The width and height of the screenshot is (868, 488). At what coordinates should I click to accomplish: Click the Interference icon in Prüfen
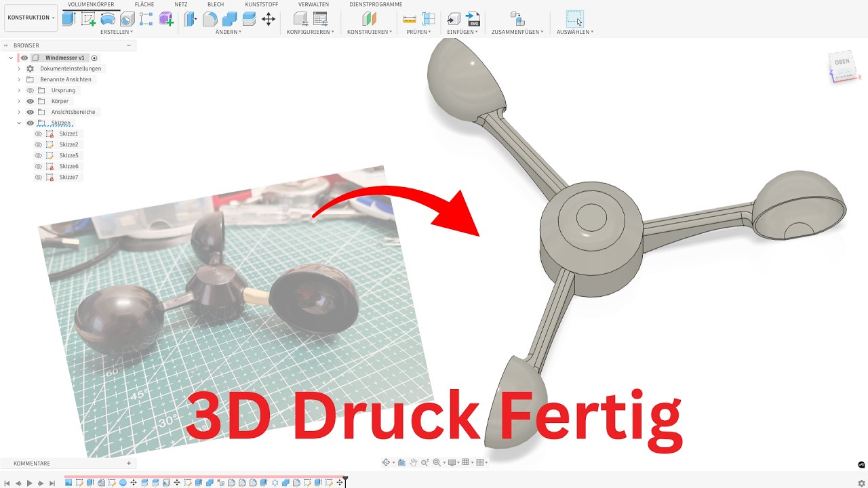coord(429,19)
